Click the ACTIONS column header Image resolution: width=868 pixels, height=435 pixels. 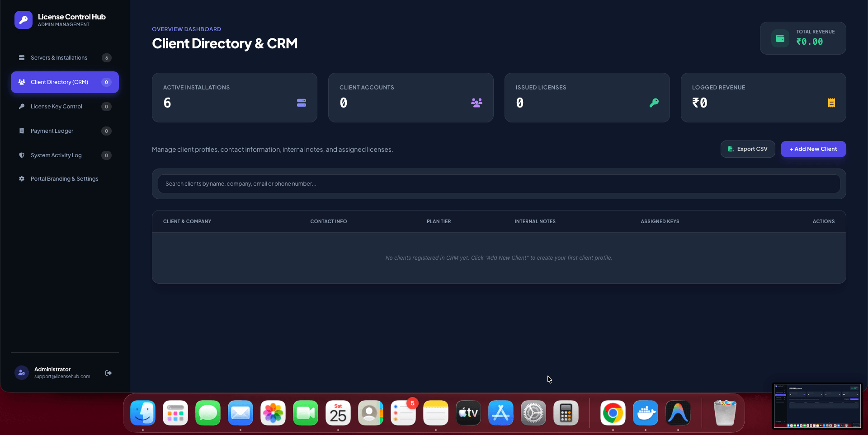coord(824,222)
